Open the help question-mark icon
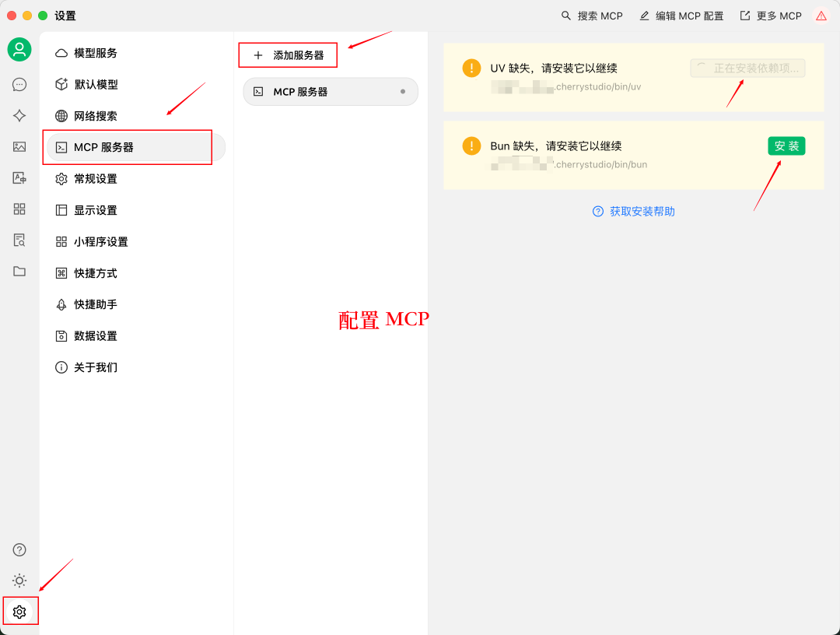 (19, 549)
